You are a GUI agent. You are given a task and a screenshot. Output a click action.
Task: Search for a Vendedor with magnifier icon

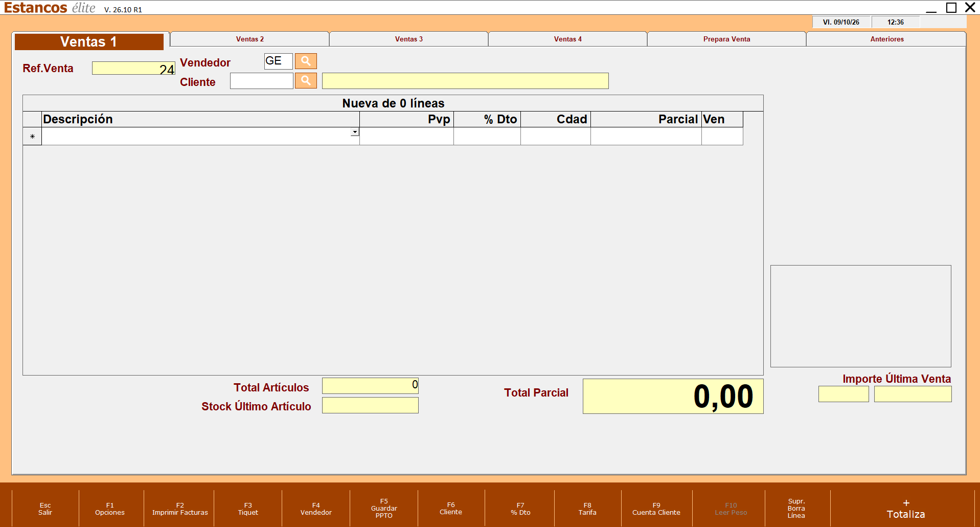(306, 61)
